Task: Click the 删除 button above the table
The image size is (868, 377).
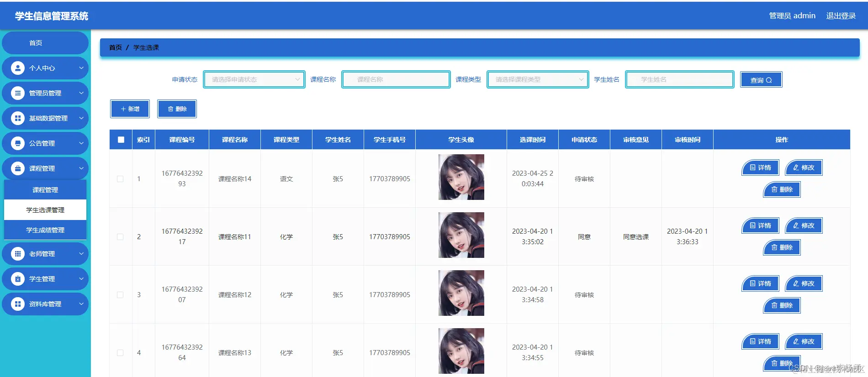Action: [x=177, y=109]
